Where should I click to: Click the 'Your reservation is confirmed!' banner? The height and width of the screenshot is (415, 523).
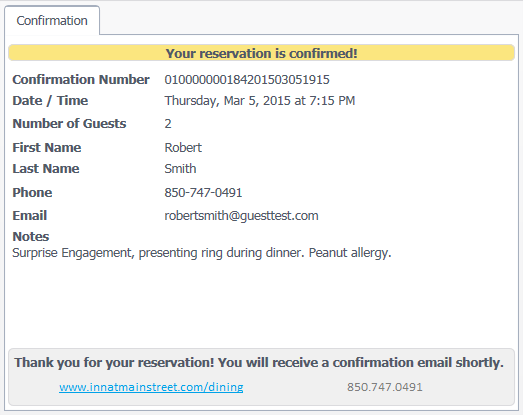click(262, 53)
